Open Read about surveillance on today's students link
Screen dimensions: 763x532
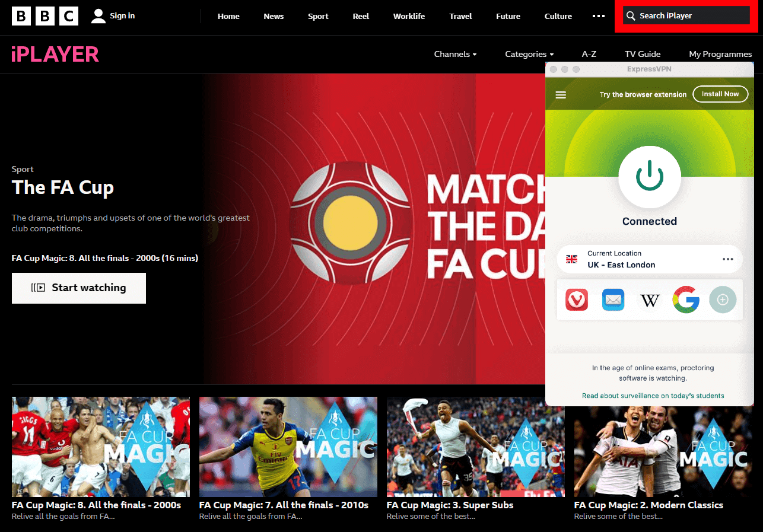(653, 396)
